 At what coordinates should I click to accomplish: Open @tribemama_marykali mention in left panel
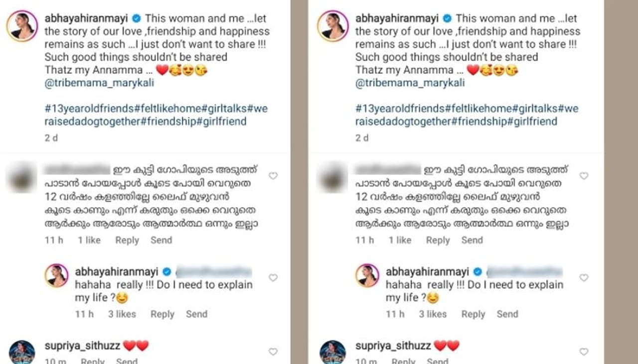coord(99,83)
